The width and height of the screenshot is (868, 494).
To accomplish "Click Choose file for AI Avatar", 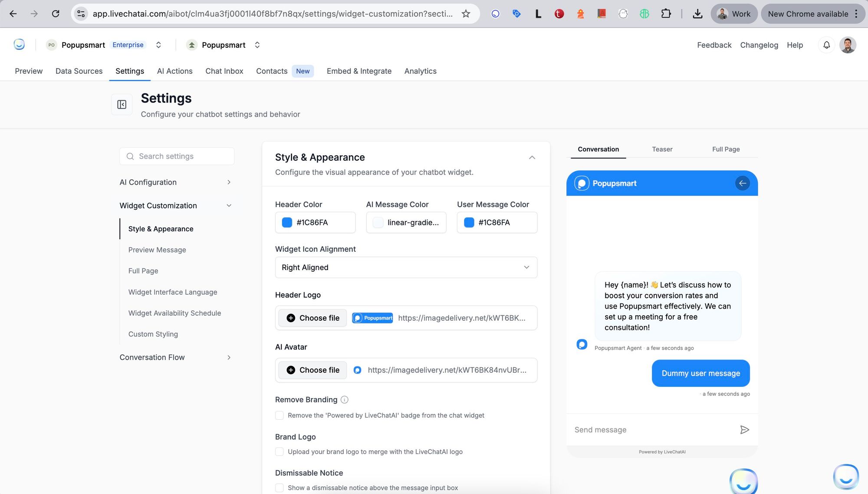I will (x=312, y=370).
